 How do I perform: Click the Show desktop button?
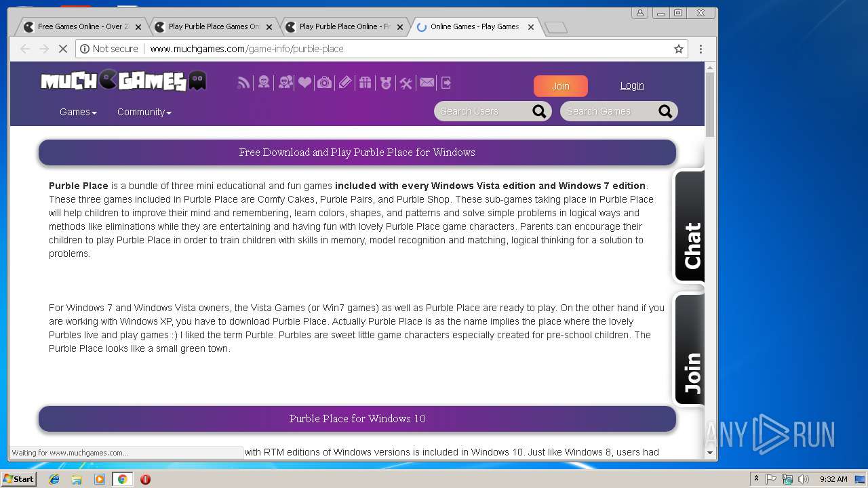point(861,479)
